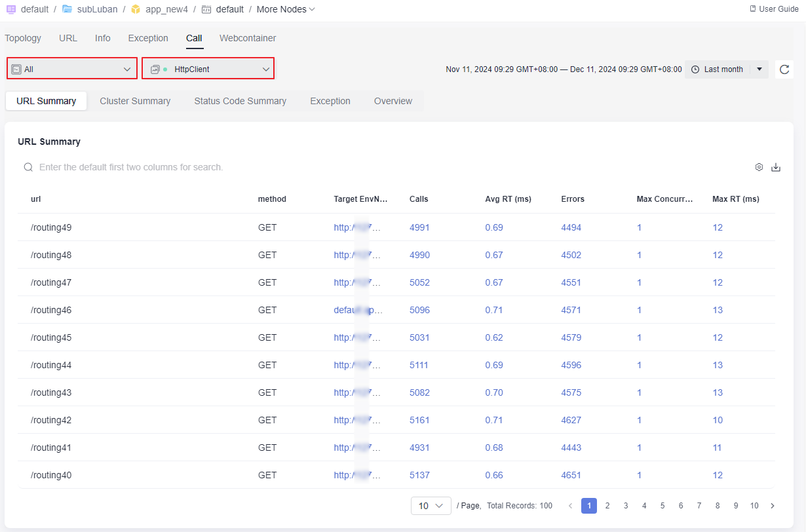This screenshot has height=532, width=806.
Task: Click the search magnifier icon
Action: (x=28, y=167)
